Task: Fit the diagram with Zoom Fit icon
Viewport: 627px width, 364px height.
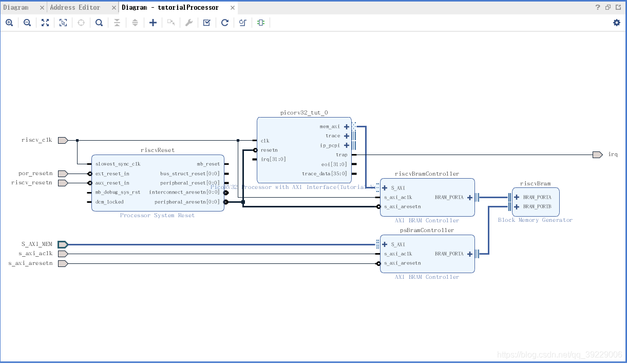Action: tap(45, 23)
